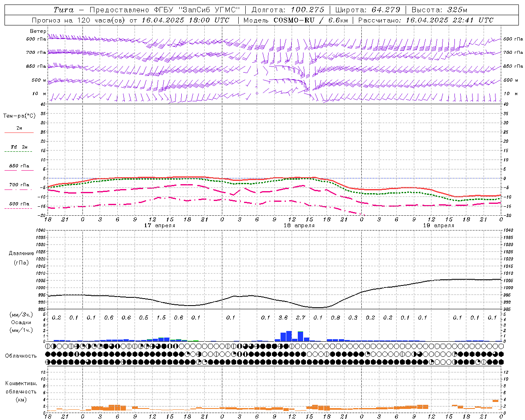Click the 'Широта: 64.279' latitude value
The height and width of the screenshot is (420, 525).
point(367,10)
